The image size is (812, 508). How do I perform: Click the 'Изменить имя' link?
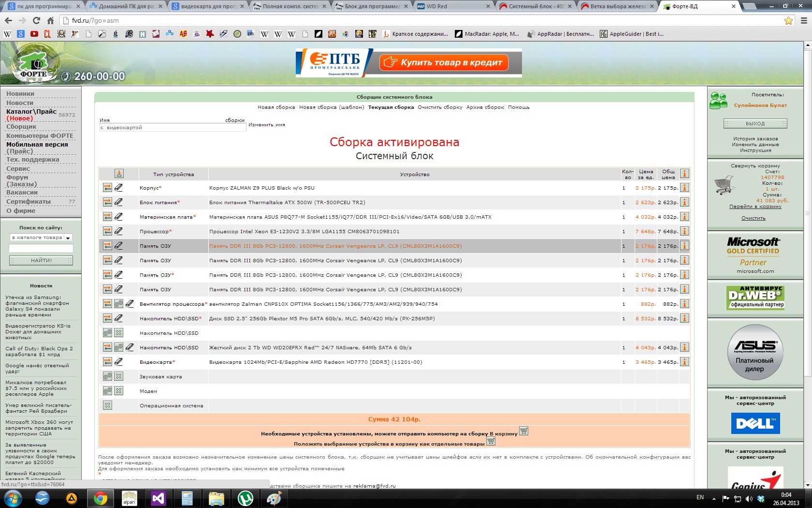(267, 125)
